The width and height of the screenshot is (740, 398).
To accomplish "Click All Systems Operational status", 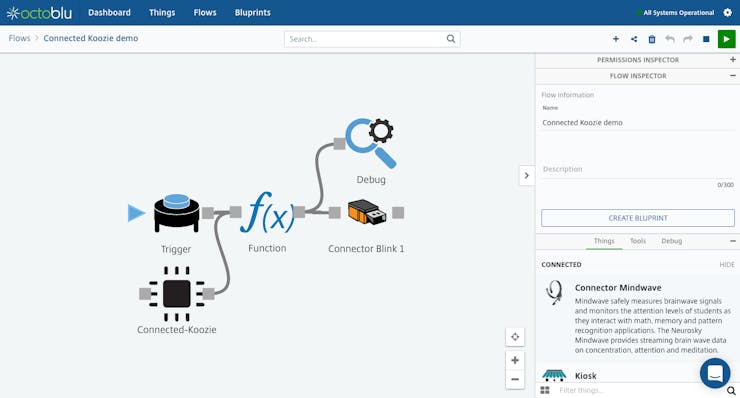I will point(675,13).
